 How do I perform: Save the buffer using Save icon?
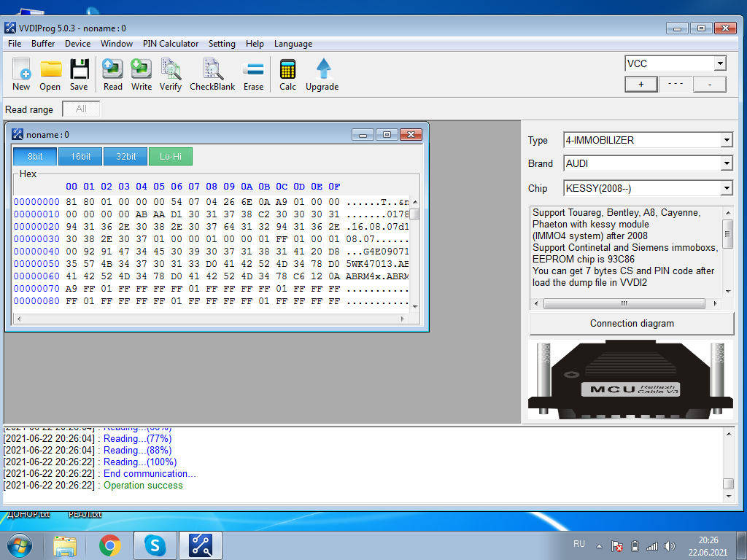click(x=79, y=74)
